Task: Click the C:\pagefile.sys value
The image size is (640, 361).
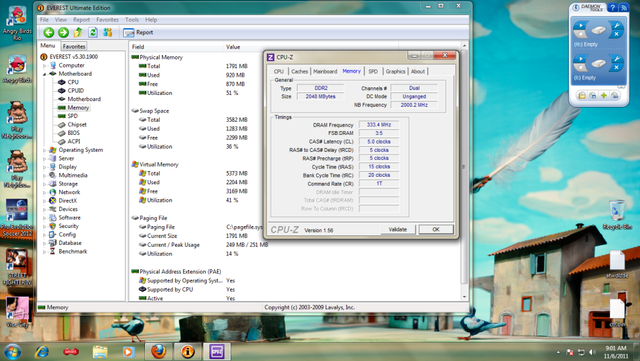Action: point(244,227)
